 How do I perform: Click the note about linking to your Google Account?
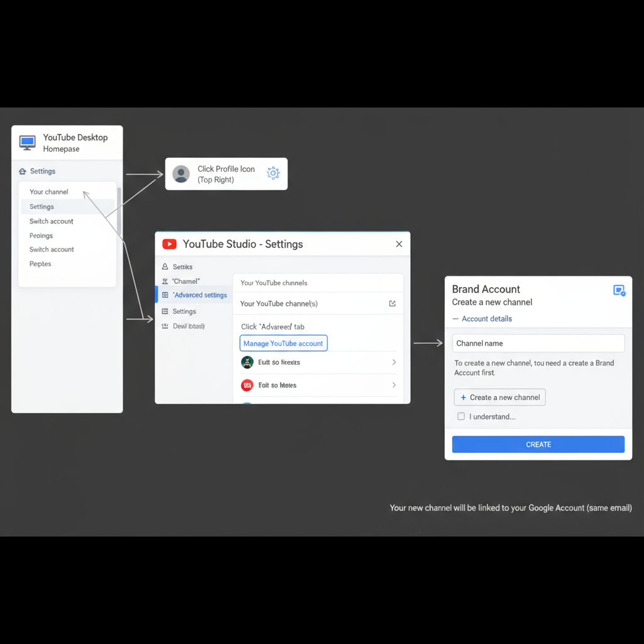[511, 508]
